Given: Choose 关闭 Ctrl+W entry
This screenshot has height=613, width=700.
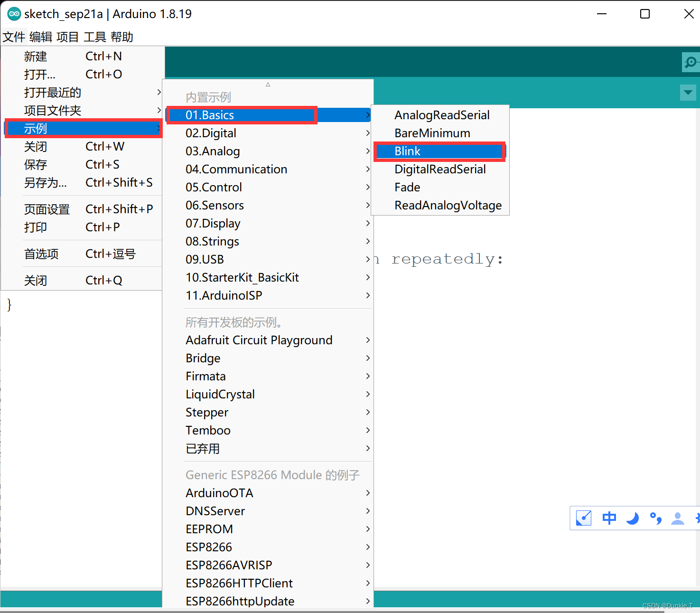Looking at the screenshot, I should [83, 146].
